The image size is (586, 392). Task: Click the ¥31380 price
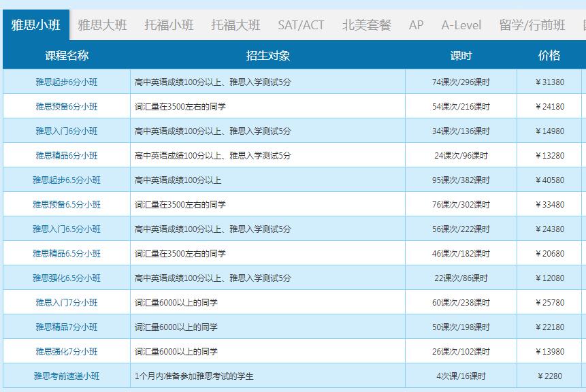tap(550, 82)
